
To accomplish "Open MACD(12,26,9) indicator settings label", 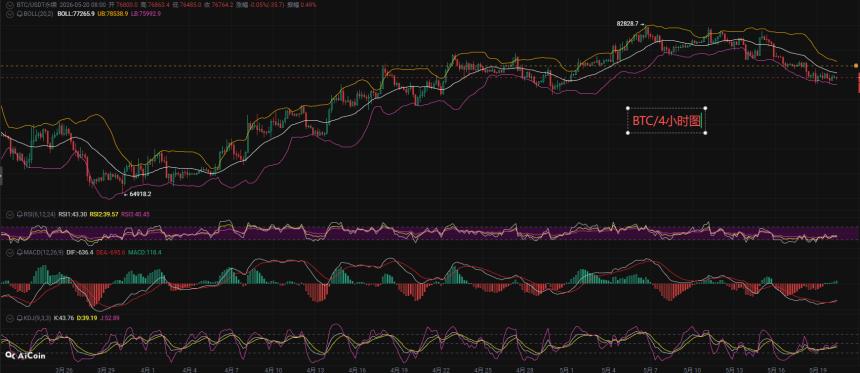I will 44,252.
